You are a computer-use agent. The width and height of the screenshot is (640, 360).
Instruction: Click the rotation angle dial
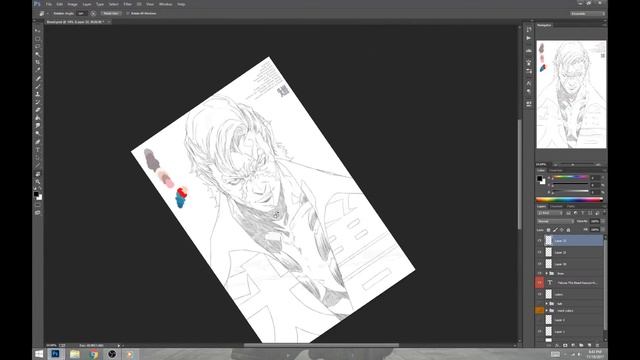tap(93, 13)
